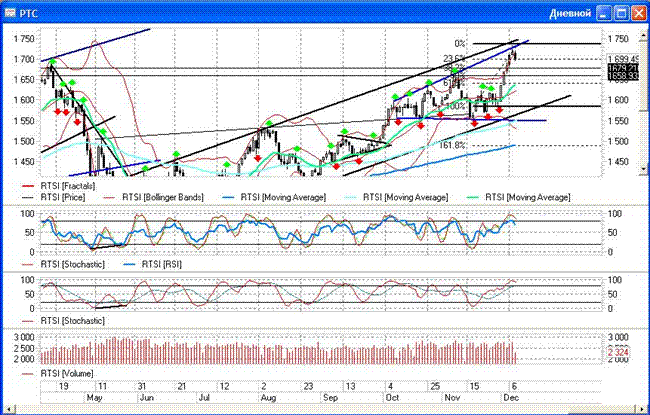Click the 1 750 label on left price axis
This screenshot has height=415, width=650.
pyautogui.click(x=24, y=39)
